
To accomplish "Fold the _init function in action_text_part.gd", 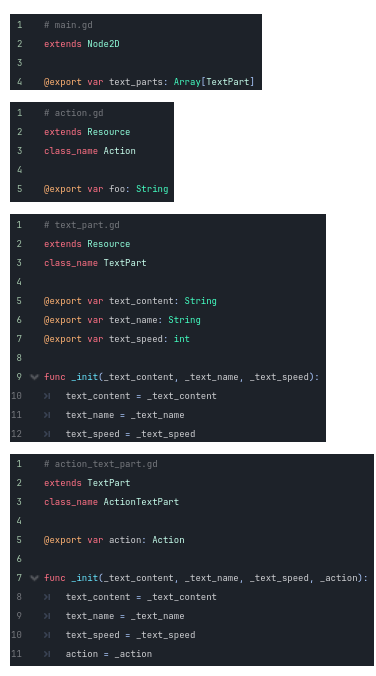I will click(34, 578).
